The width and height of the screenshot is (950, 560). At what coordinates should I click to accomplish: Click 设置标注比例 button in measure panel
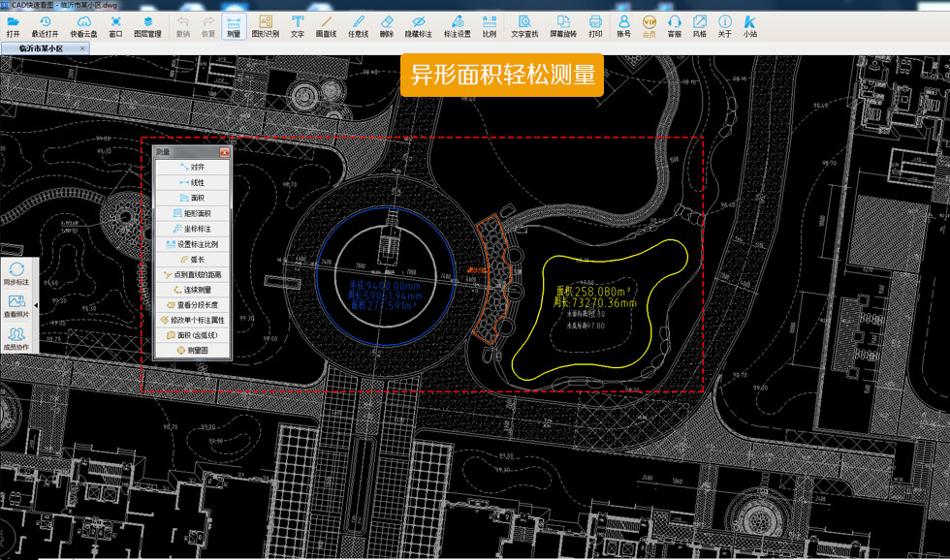coord(193,243)
